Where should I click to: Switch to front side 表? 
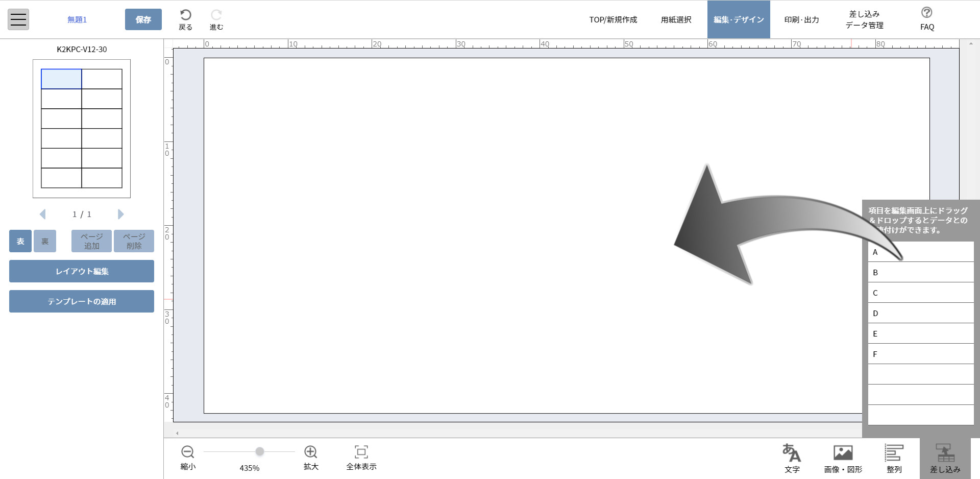click(20, 241)
